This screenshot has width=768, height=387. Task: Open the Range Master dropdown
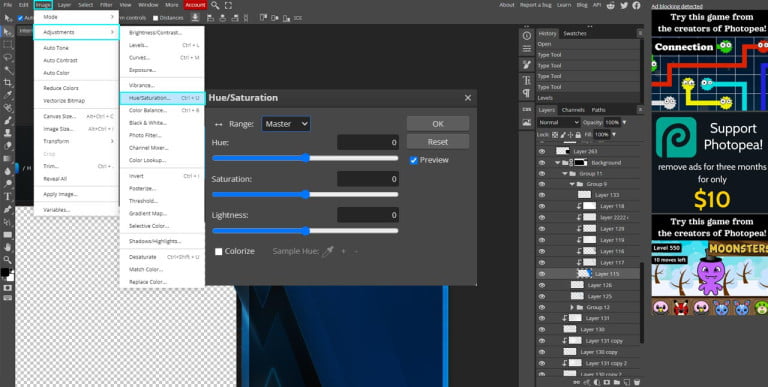coord(286,124)
